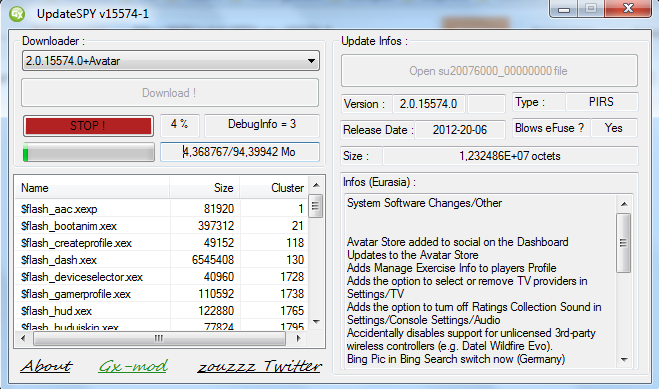The height and width of the screenshot is (389, 659).
Task: Click file list scroll up arrow
Action: (x=316, y=185)
